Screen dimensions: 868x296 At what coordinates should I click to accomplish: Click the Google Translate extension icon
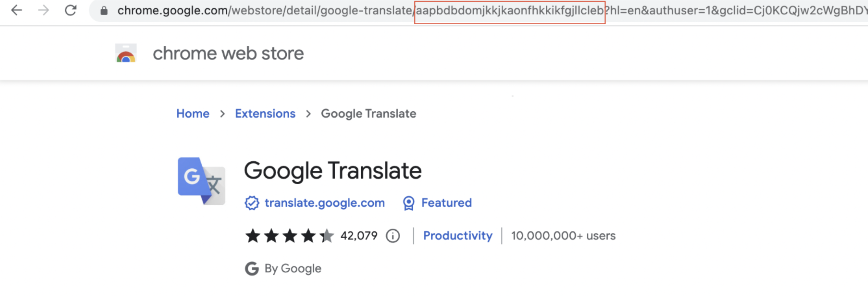(x=201, y=181)
